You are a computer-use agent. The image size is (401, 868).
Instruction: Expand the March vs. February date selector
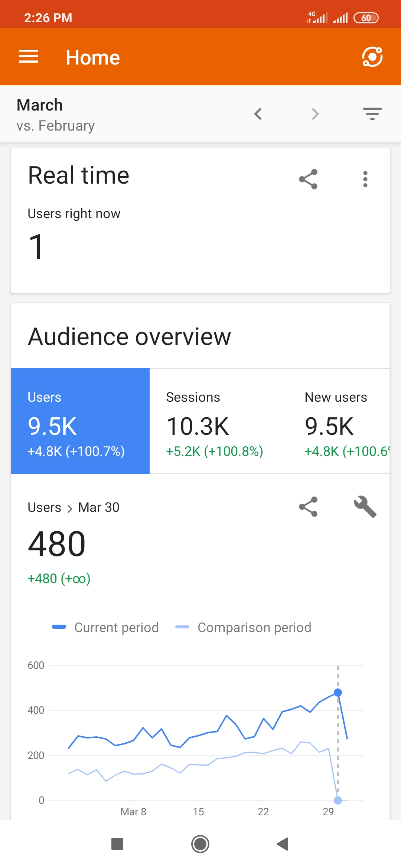click(x=56, y=115)
